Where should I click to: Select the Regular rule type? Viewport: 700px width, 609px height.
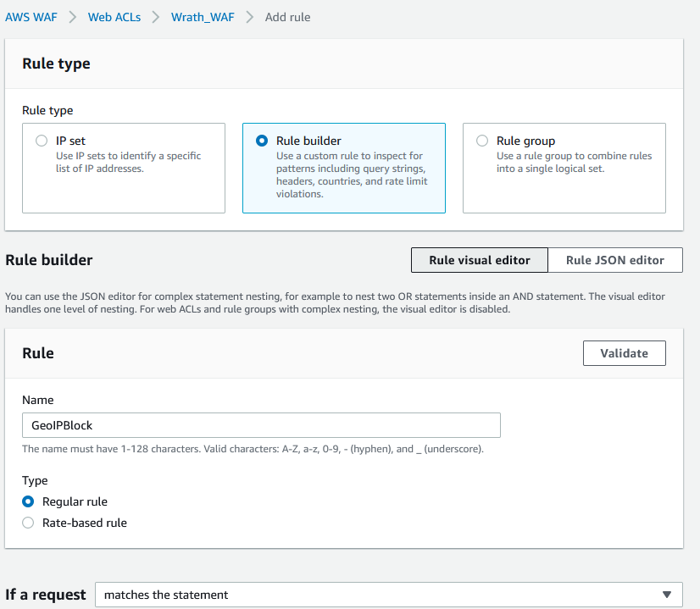pyautogui.click(x=28, y=501)
